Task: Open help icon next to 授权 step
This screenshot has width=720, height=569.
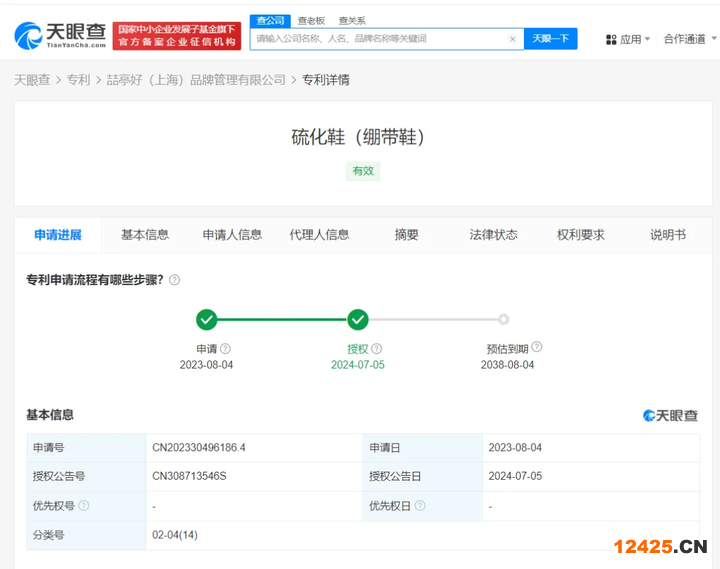Action: [377, 349]
